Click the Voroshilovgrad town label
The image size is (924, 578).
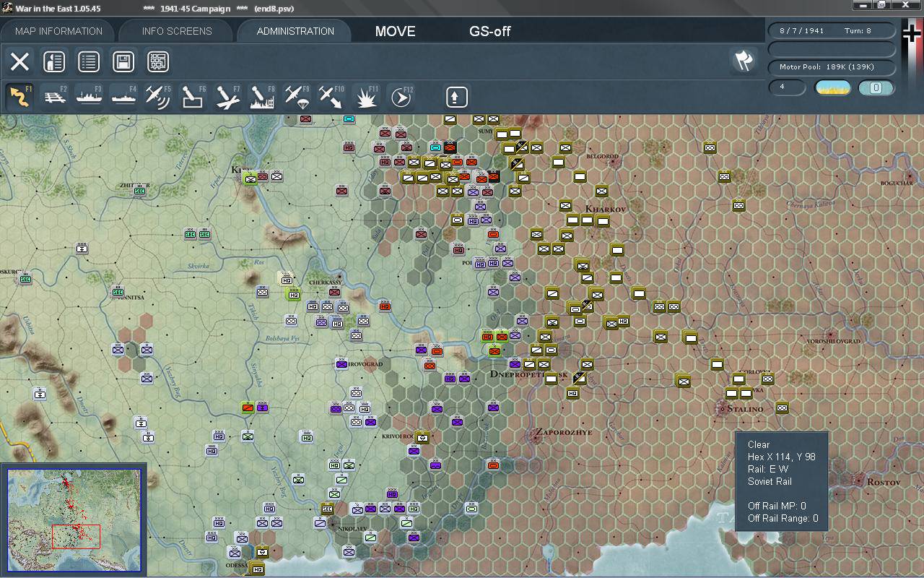click(x=833, y=341)
